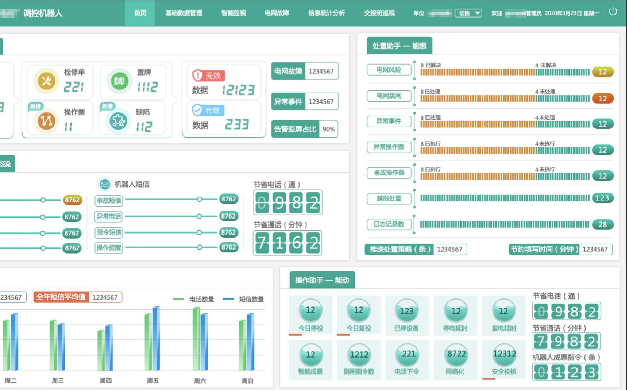Click the gold 12 badge for 电网风险
Viewport: 627px width, 390px height.
tap(603, 72)
